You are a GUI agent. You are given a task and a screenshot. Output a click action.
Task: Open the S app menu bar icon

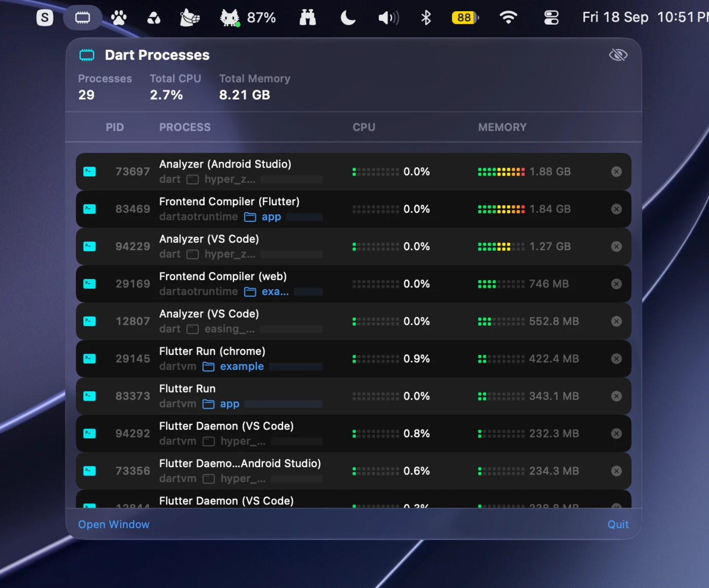[x=45, y=18]
